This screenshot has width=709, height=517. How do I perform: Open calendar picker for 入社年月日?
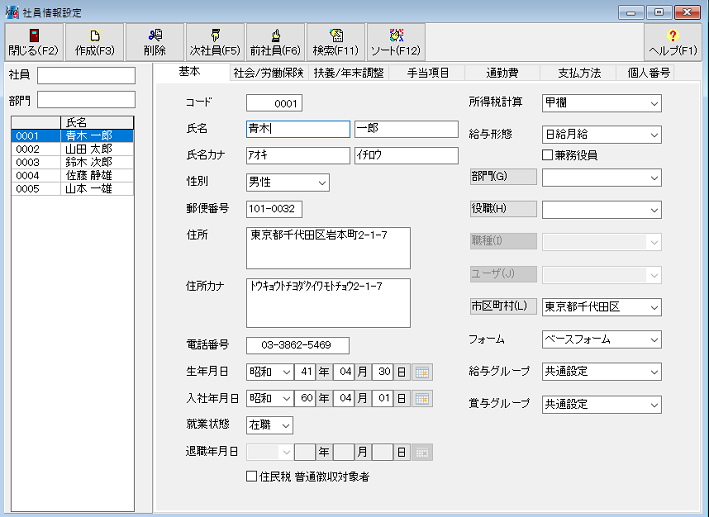point(423,398)
